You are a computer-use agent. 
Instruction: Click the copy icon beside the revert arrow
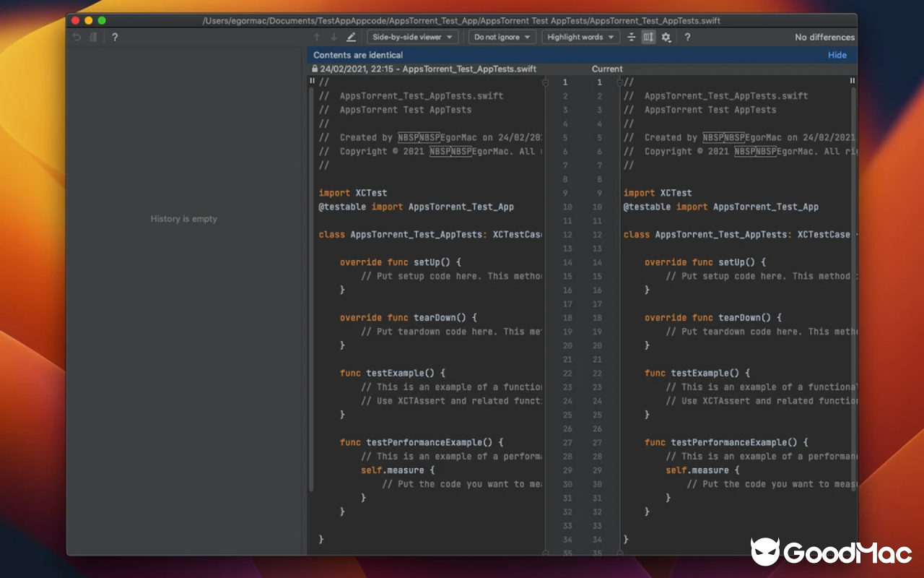coord(94,36)
